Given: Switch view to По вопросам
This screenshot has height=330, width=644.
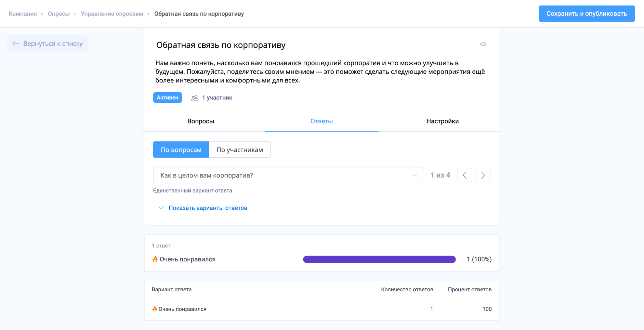Looking at the screenshot, I should click(181, 150).
